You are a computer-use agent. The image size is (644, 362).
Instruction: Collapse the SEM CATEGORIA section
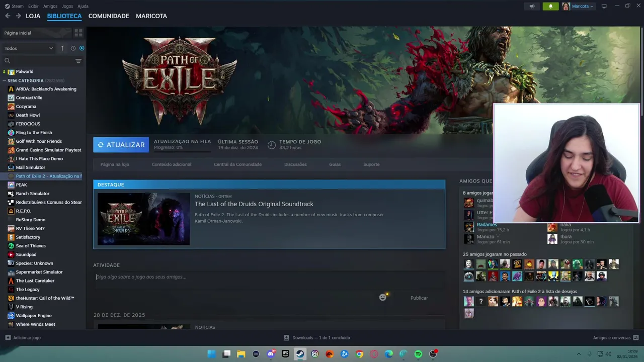(4, 80)
